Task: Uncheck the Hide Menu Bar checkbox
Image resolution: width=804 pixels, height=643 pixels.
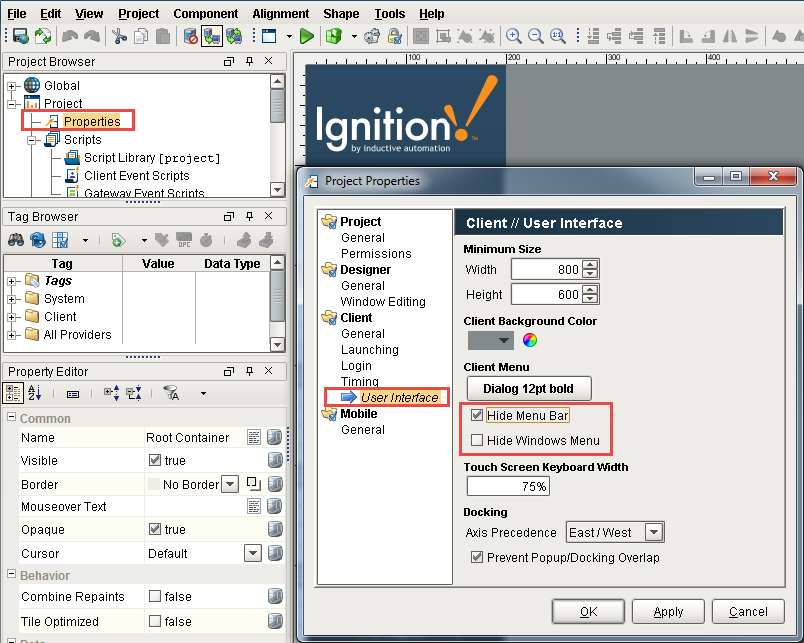Action: point(477,415)
